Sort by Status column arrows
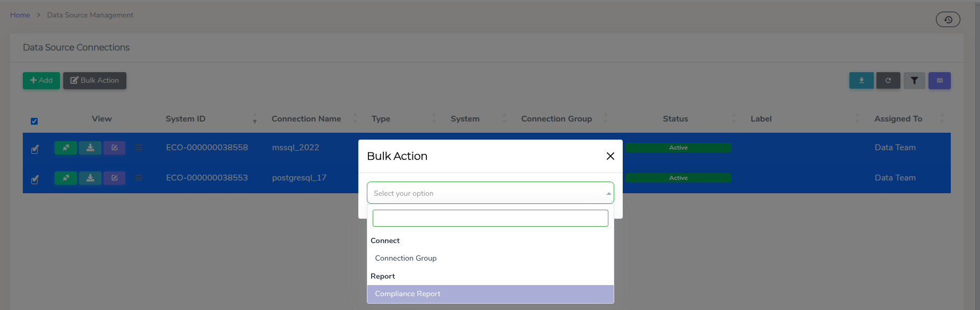The image size is (980, 310). click(734, 118)
